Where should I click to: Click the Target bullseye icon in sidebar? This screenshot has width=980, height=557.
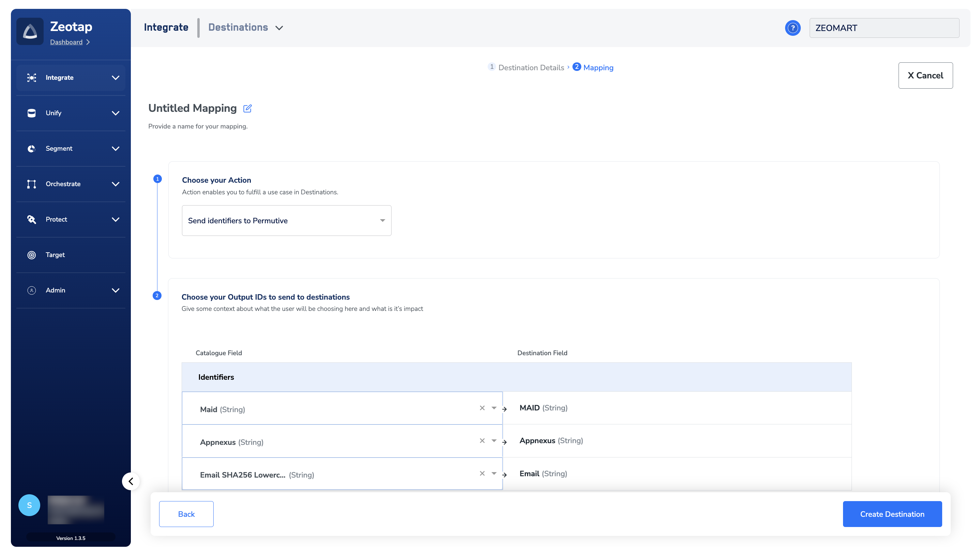pos(32,255)
